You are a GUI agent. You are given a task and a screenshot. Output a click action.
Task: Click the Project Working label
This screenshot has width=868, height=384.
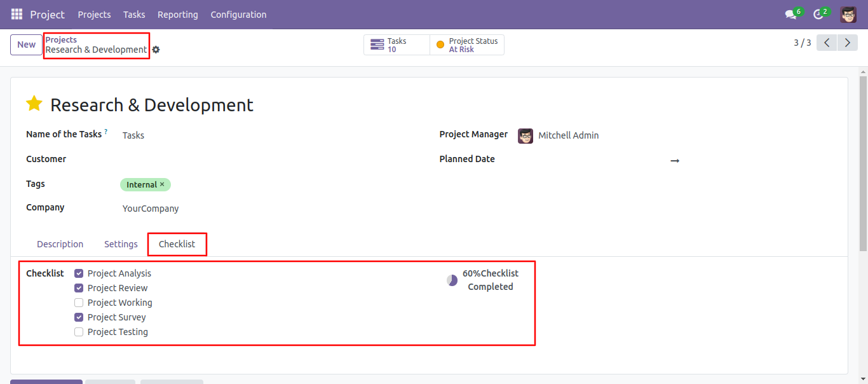tap(120, 303)
